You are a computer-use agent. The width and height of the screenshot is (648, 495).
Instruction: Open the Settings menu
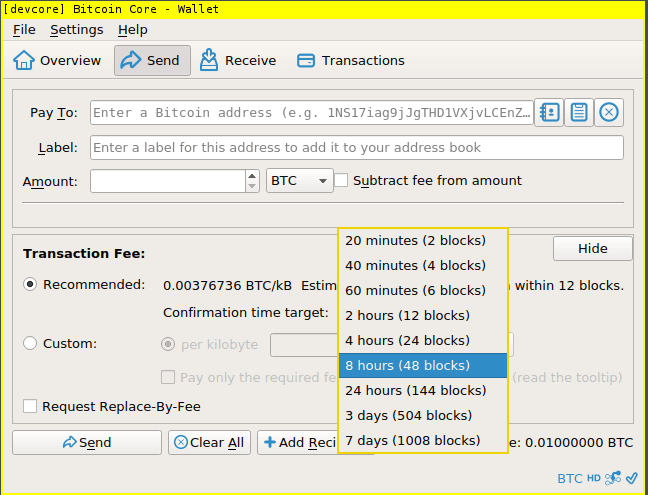pyautogui.click(x=76, y=30)
